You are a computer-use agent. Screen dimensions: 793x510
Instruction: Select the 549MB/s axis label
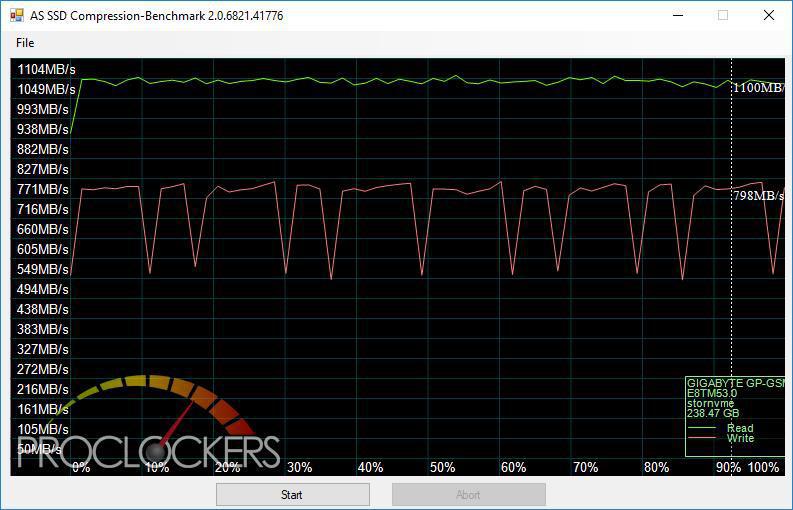[43, 269]
